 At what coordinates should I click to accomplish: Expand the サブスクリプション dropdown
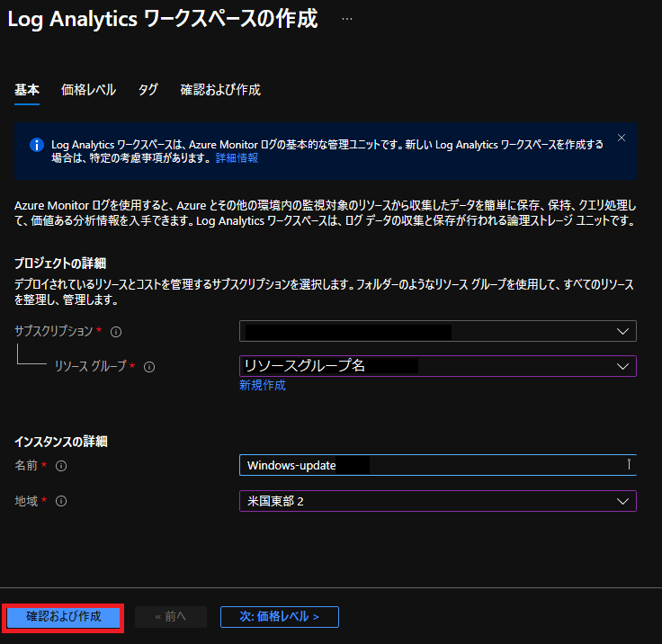coord(438,331)
